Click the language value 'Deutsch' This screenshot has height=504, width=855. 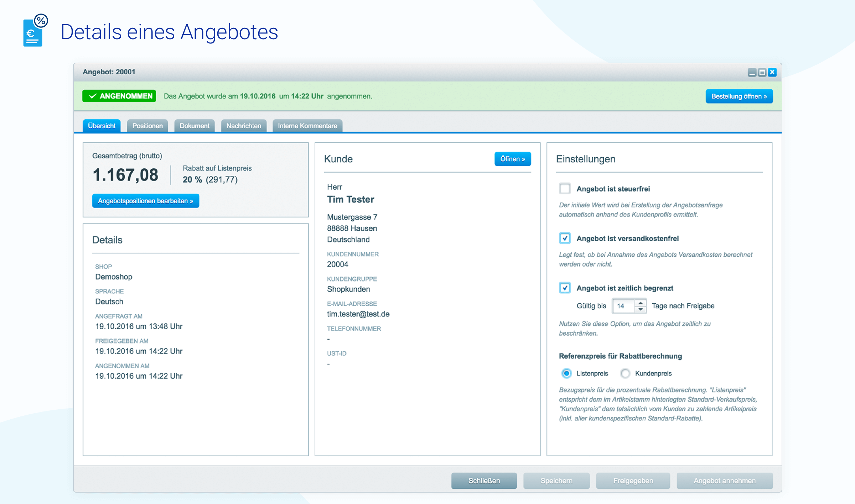pos(109,302)
